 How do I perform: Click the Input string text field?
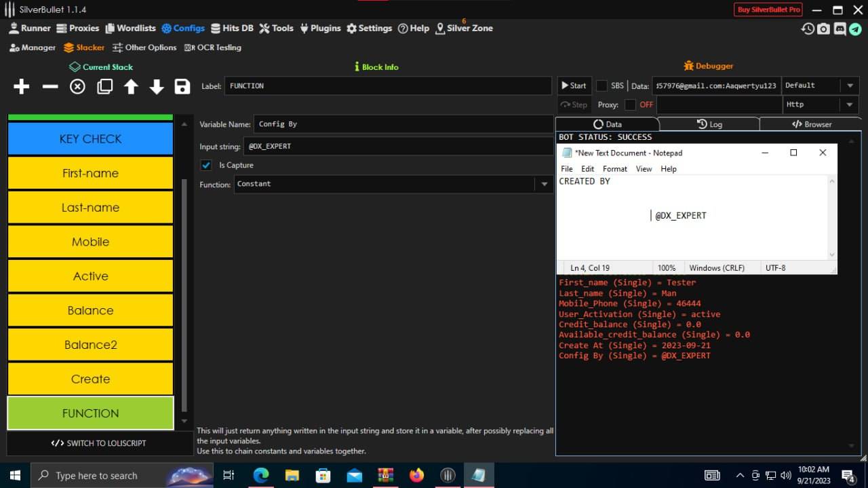[398, 147]
